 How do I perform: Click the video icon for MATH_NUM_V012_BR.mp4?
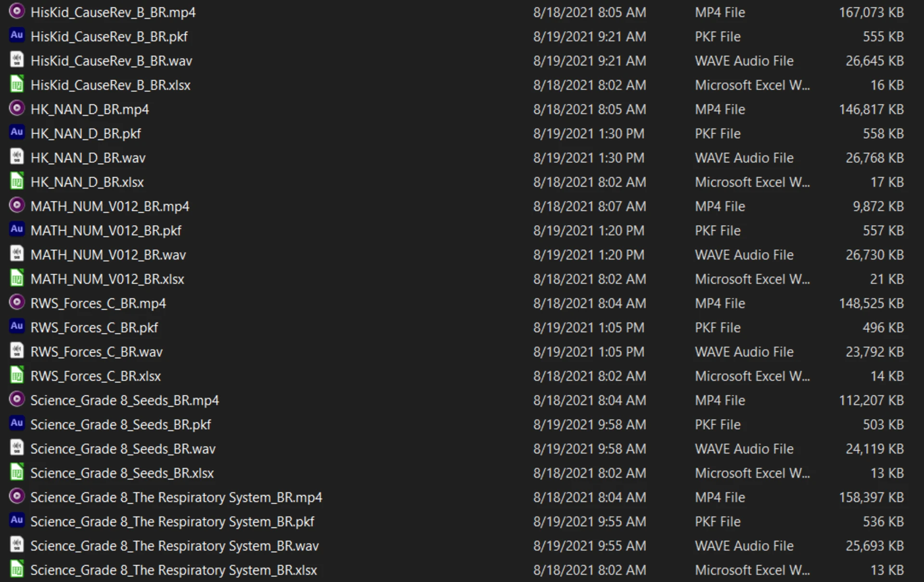[x=17, y=206]
